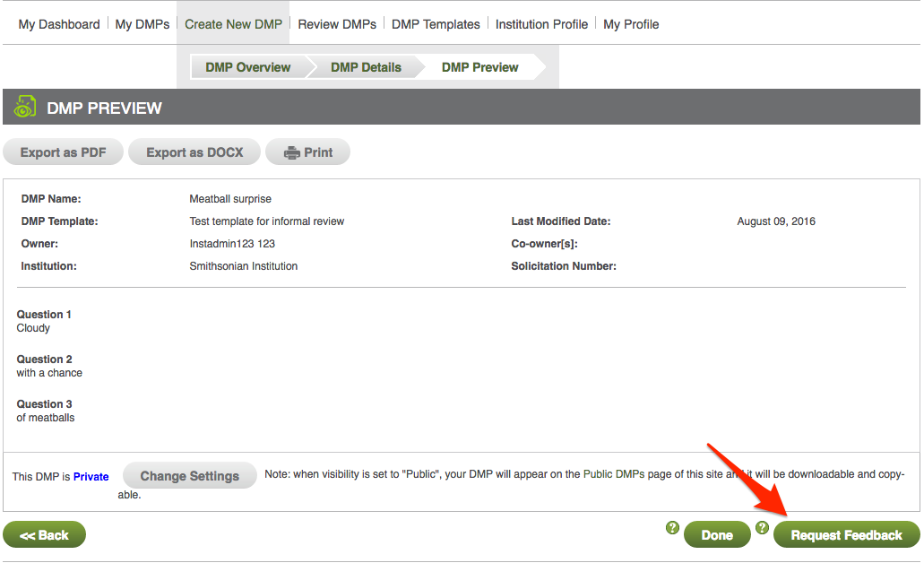Go to My DMPs

click(x=142, y=24)
